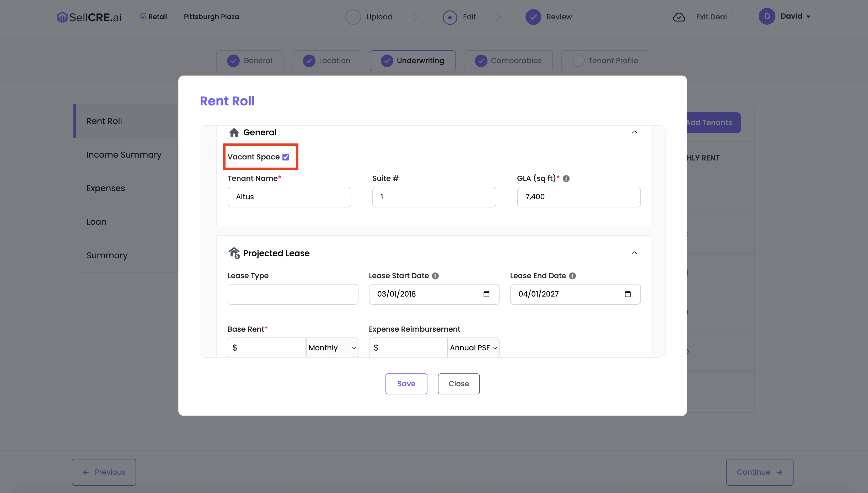Click the cloud save status icon
Screen dimensions: 868x493
[x=679, y=17]
